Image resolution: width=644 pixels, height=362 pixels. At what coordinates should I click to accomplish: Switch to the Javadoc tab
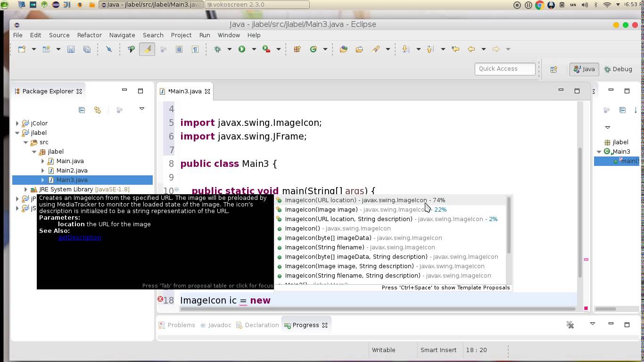(x=216, y=325)
